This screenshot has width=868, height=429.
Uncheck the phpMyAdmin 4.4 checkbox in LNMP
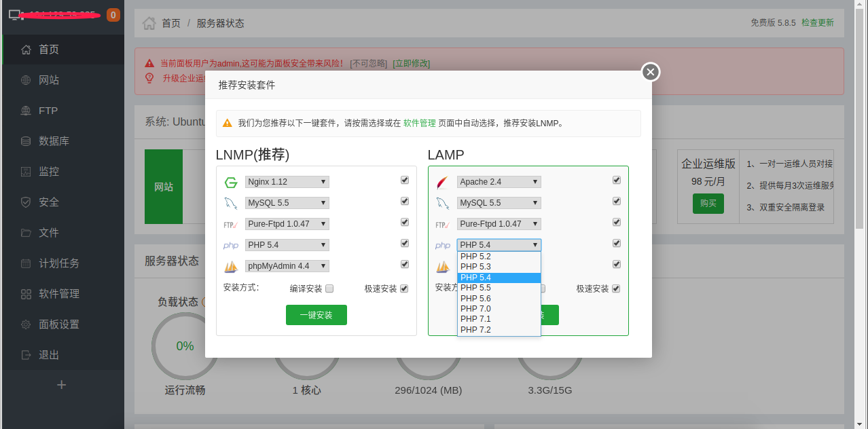coord(405,265)
